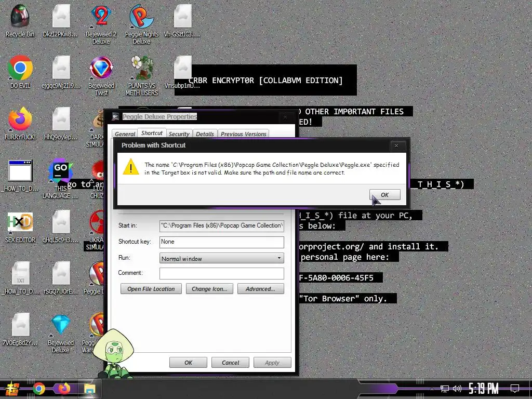Switch to the Security tab
Viewport: 532px width, 399px height.
[179, 134]
